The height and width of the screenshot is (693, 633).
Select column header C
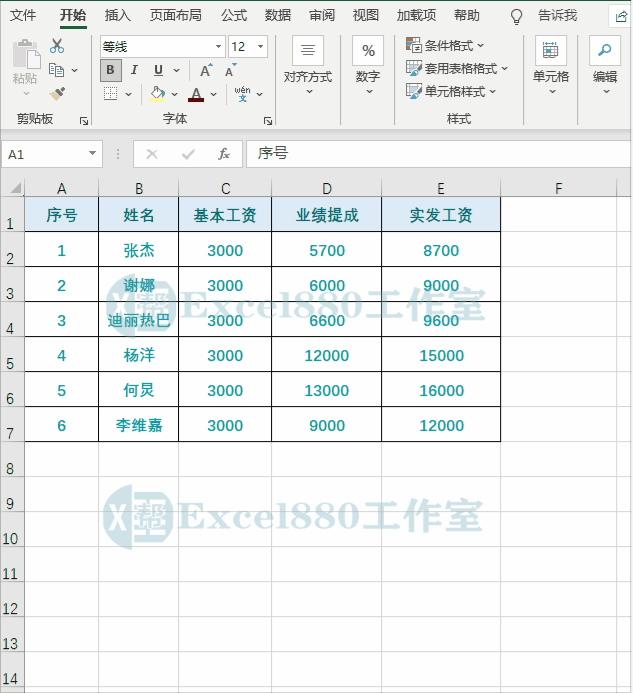[x=225, y=188]
